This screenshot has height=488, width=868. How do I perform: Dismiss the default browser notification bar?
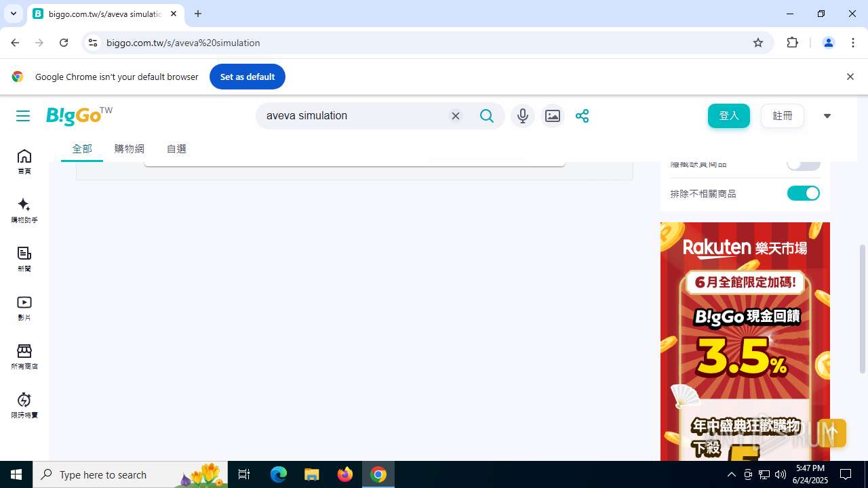pyautogui.click(x=850, y=77)
